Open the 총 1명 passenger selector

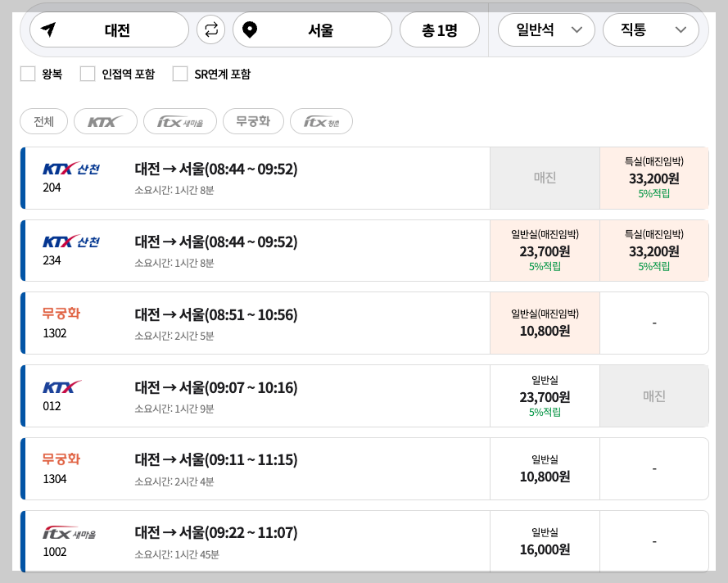(x=440, y=29)
